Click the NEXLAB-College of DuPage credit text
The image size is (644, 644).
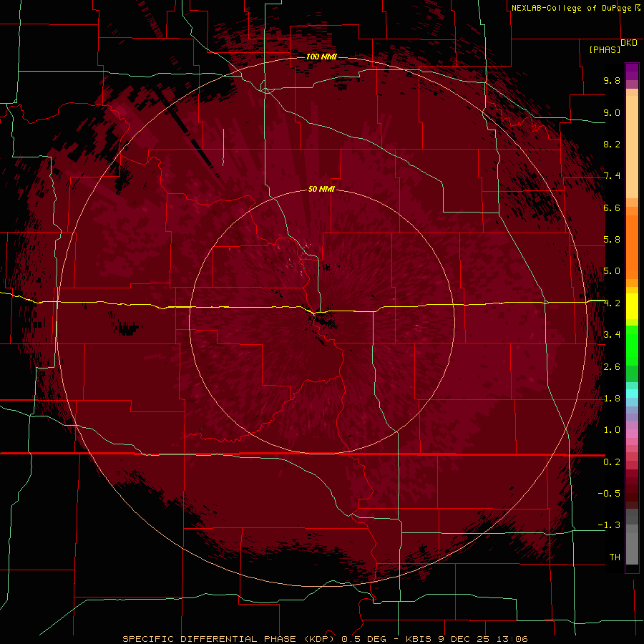[x=571, y=8]
